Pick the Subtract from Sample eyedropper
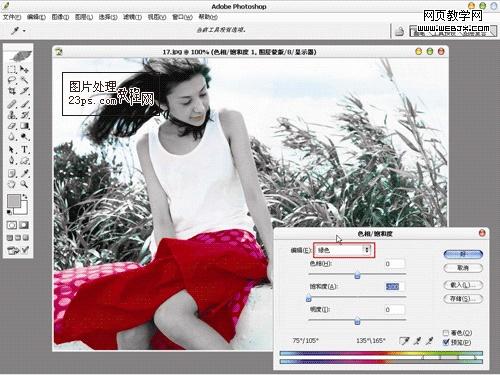The width and height of the screenshot is (500, 375). pos(430,341)
